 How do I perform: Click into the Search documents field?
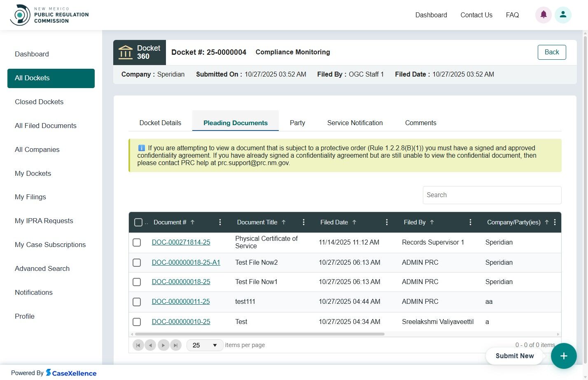[492, 195]
